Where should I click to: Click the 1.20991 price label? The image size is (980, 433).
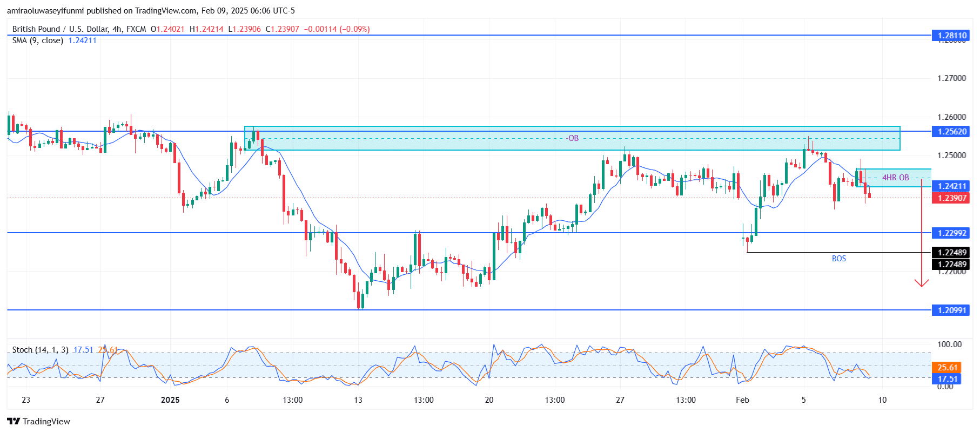coord(951,310)
